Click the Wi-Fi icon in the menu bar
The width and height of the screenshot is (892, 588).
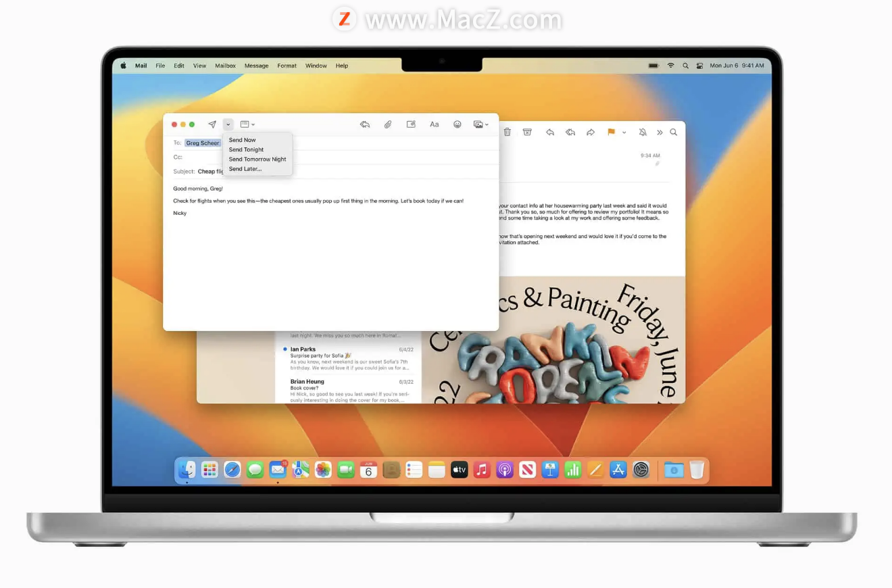pos(670,66)
